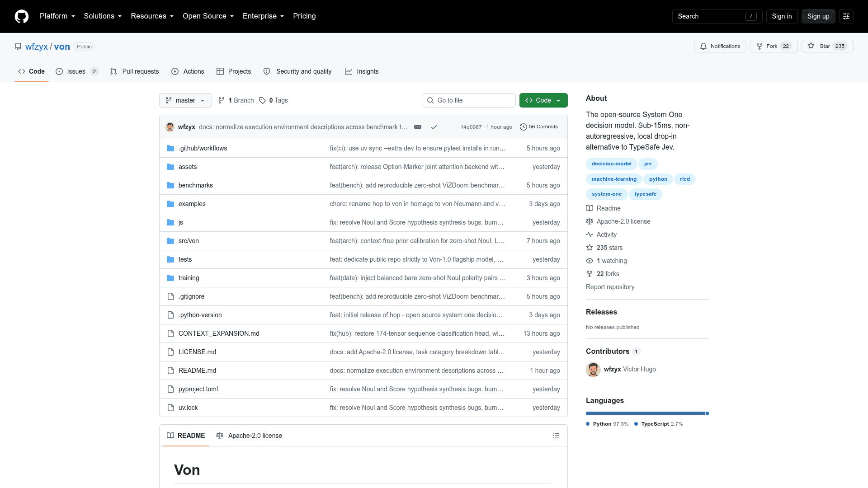This screenshot has width=868, height=488.
Task: Open the Platform dropdown menu
Action: coord(57,16)
